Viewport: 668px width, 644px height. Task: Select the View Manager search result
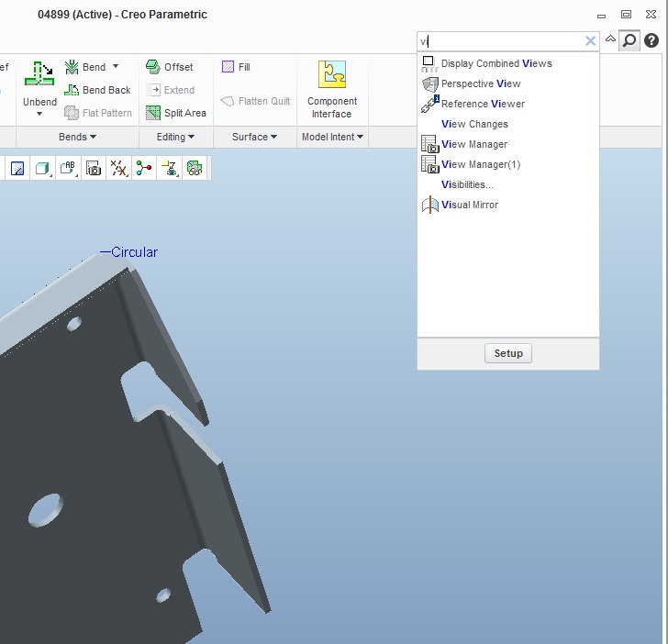[x=507, y=144]
